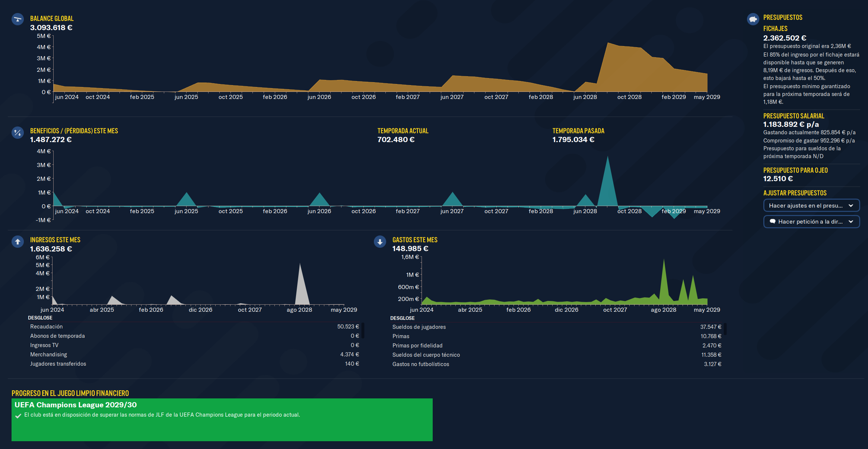This screenshot has height=449, width=868.
Task: Click the 'Ajustar presupuestos' heading
Action: (x=795, y=193)
